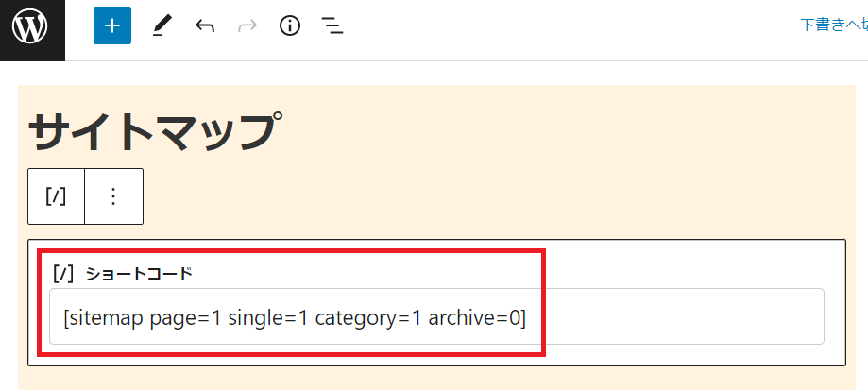This screenshot has height=390, width=868.
Task: Select the Tools pencil icon
Action: (x=162, y=26)
